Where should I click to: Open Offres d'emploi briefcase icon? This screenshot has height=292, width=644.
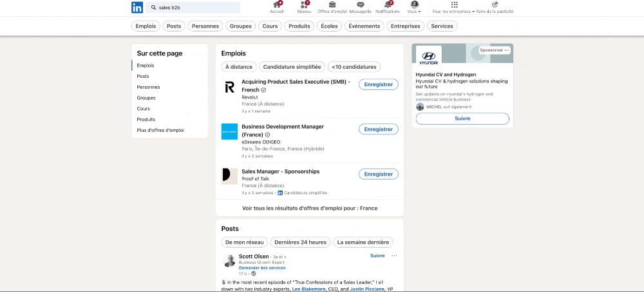coord(332,7)
